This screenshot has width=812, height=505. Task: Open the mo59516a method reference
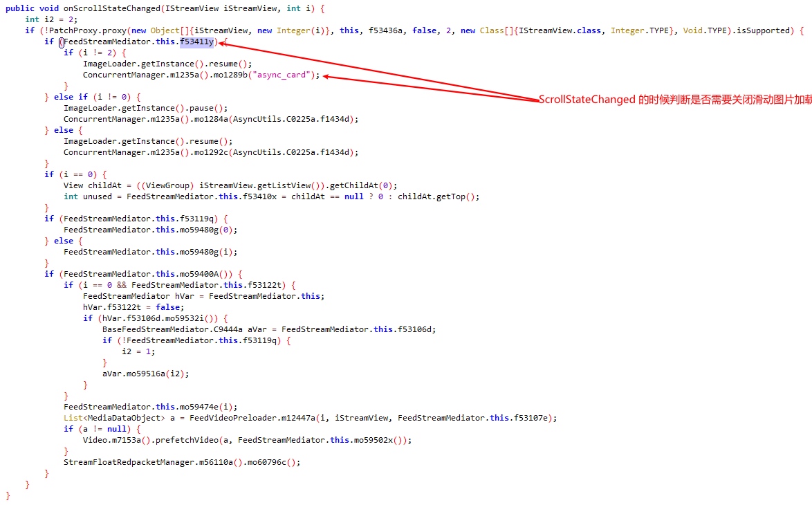(146, 374)
